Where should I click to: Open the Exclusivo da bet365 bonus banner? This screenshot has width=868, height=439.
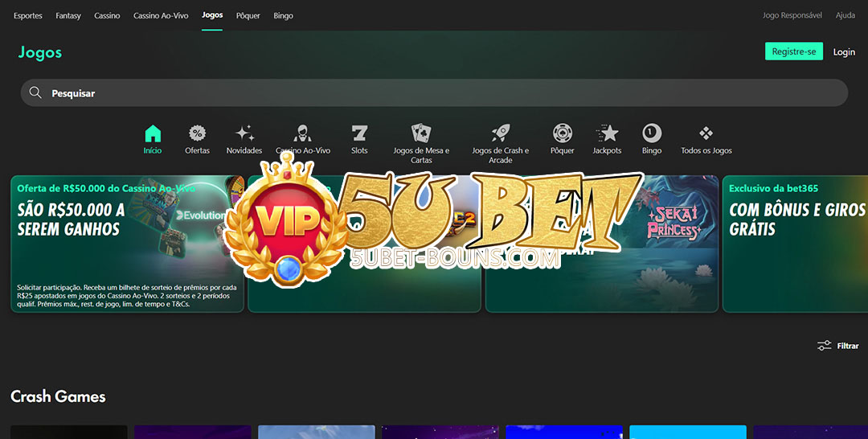[795, 244]
